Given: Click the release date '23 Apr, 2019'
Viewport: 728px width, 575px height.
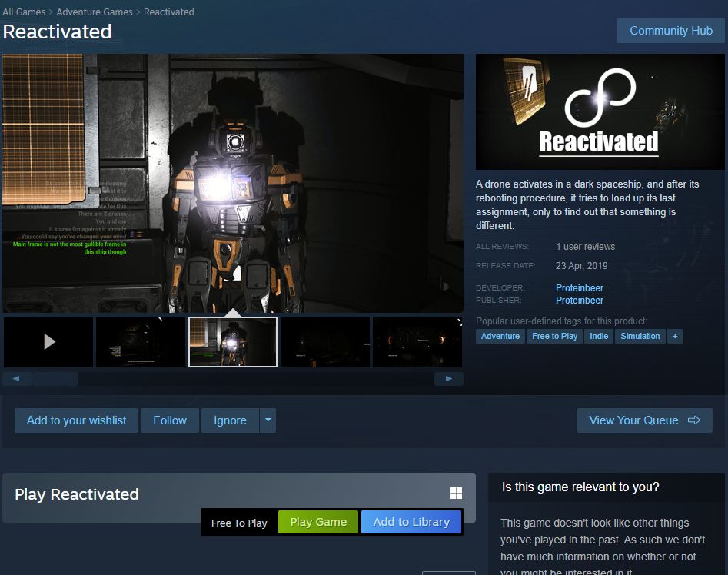Looking at the screenshot, I should point(581,265).
